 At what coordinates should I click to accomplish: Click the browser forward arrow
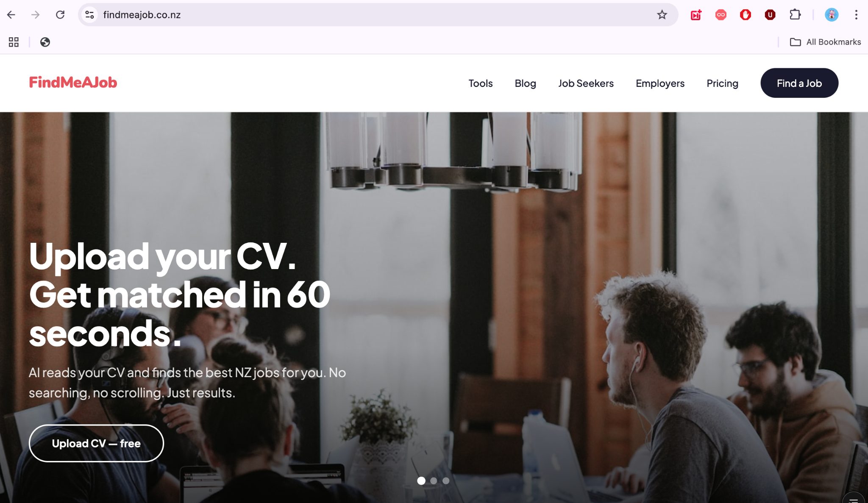36,15
